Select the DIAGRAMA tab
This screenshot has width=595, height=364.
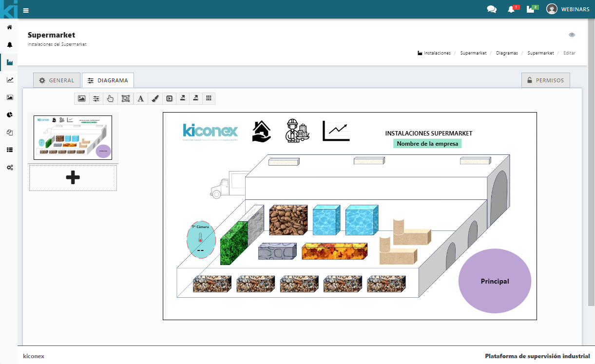point(108,80)
